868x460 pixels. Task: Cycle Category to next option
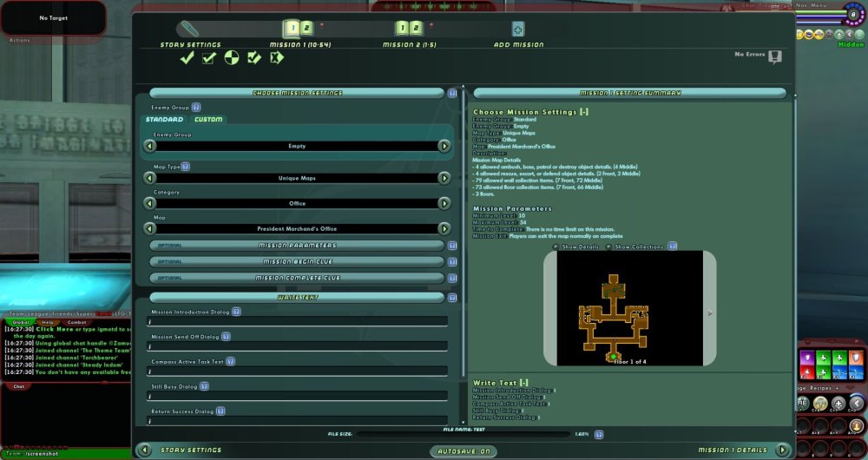(x=444, y=203)
